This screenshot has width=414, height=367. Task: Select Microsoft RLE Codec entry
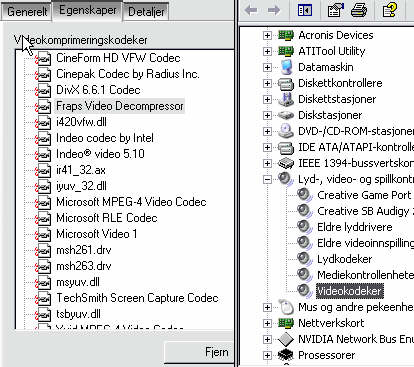coord(107,218)
